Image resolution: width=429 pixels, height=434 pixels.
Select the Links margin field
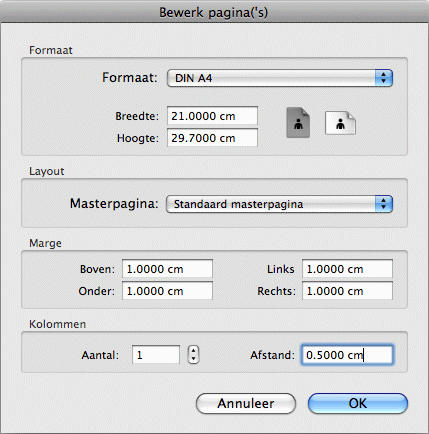click(347, 269)
